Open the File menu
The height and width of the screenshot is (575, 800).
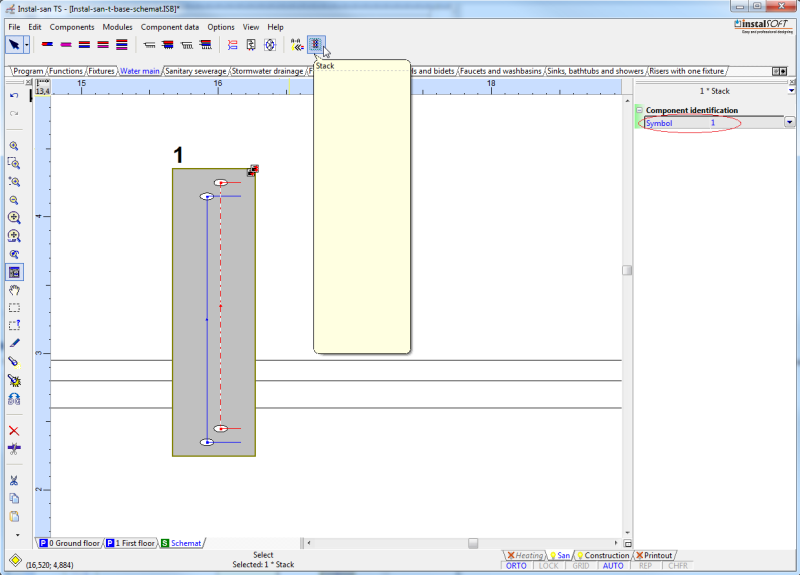click(14, 27)
